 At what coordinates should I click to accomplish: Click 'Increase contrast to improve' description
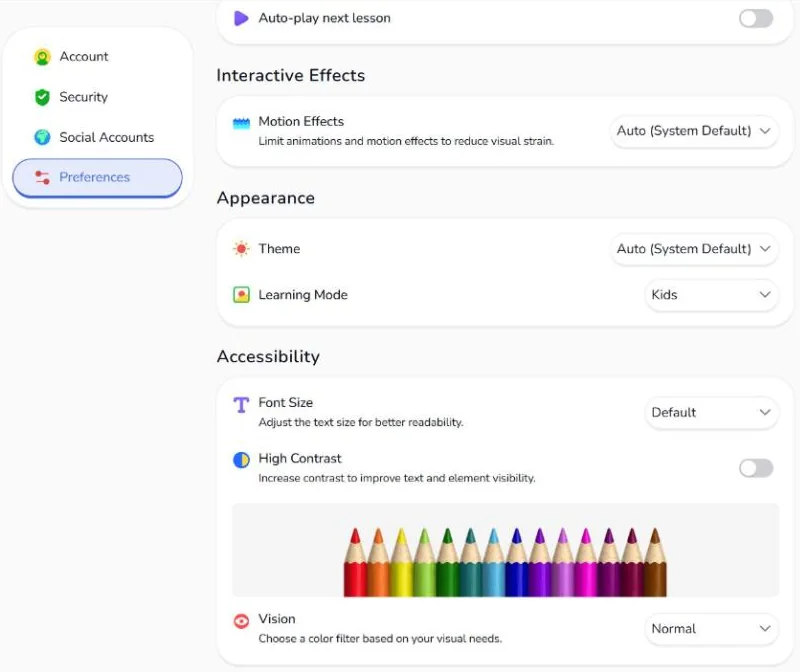pyautogui.click(x=396, y=478)
